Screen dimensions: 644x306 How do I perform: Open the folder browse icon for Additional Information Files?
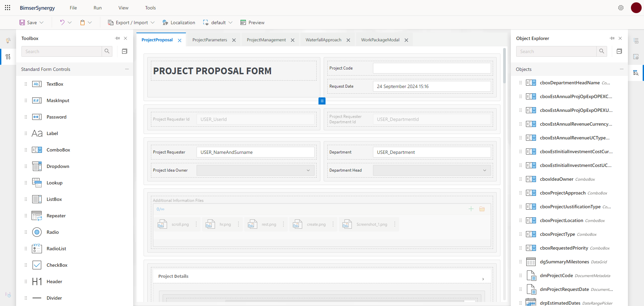pos(482,209)
